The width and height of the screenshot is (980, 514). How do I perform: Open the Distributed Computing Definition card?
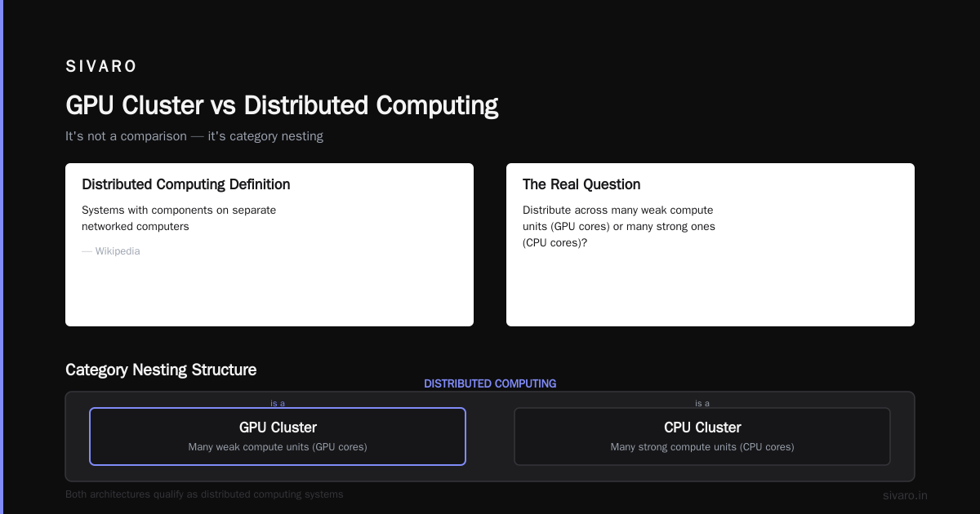(x=269, y=245)
